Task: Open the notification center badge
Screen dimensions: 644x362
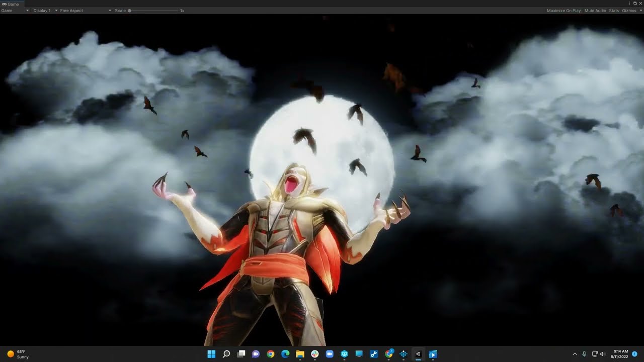Action: (x=634, y=354)
